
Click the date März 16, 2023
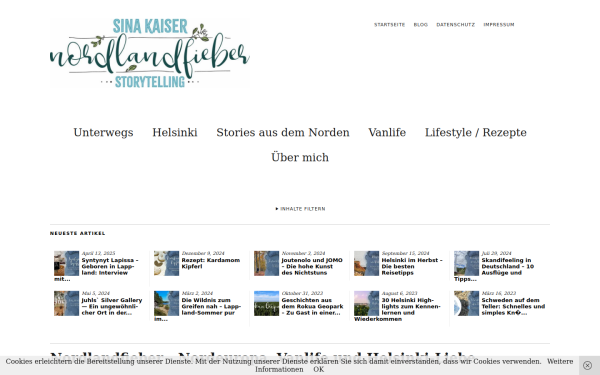pyautogui.click(x=499, y=293)
